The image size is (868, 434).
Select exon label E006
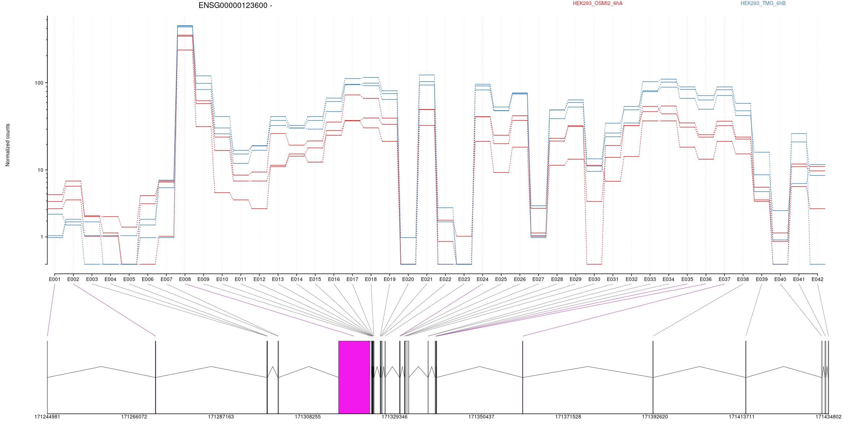tap(148, 279)
